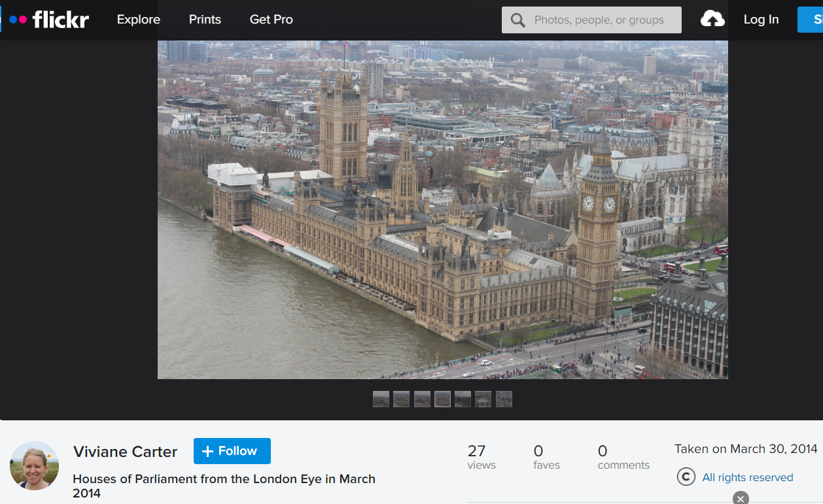Open the Prints menu item

(x=205, y=20)
